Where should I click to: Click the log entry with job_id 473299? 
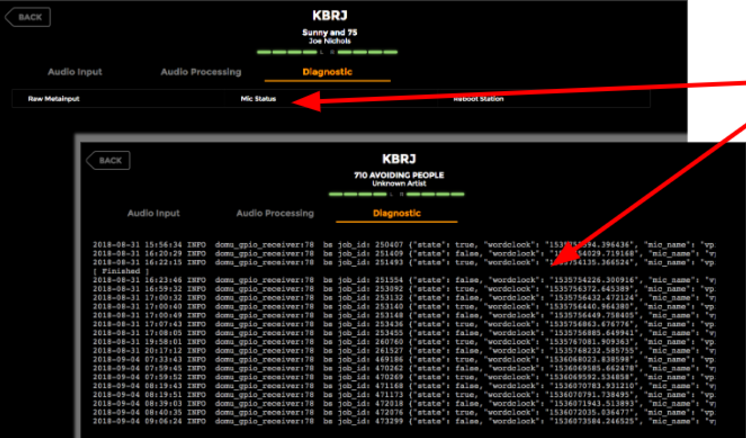(400, 423)
